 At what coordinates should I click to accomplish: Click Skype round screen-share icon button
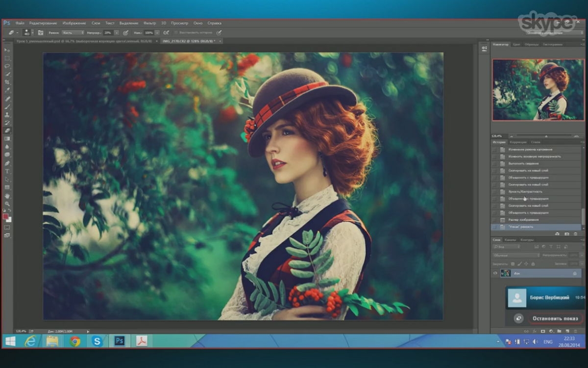coord(518,319)
